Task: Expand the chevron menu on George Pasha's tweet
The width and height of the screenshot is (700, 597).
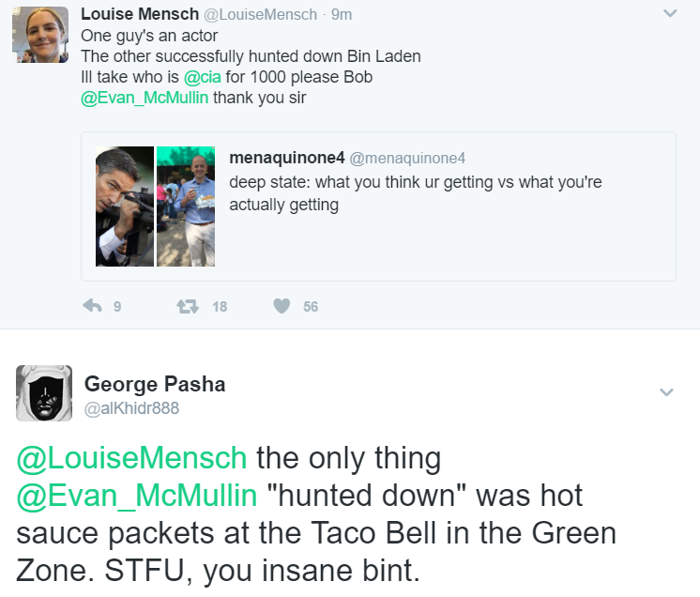Action: (666, 392)
